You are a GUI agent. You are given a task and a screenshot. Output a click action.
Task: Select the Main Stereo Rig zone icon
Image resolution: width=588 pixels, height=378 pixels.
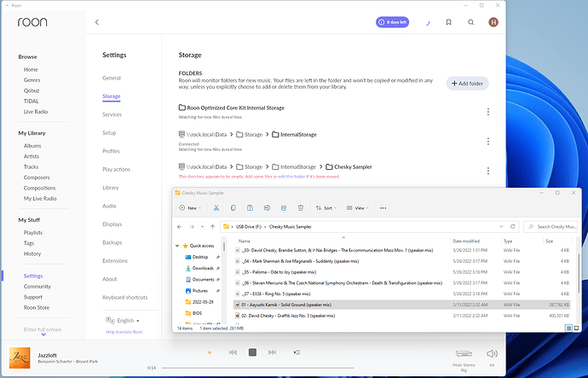click(465, 352)
